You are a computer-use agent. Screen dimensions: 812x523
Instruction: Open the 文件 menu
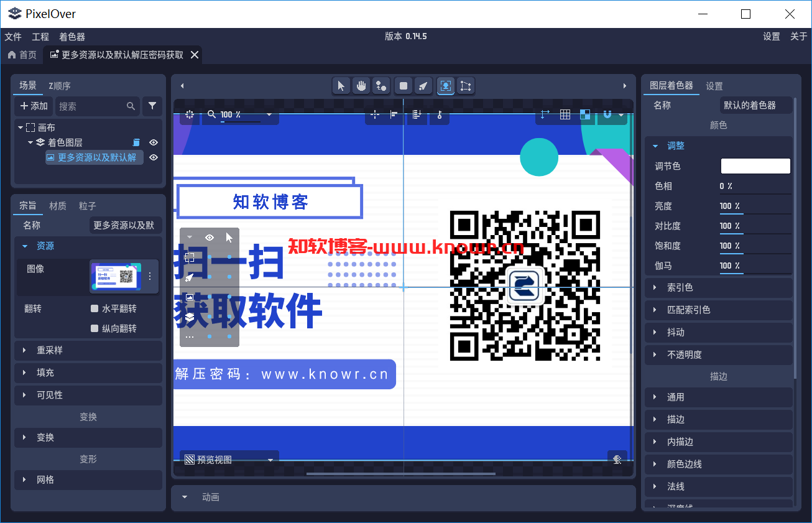pos(13,37)
